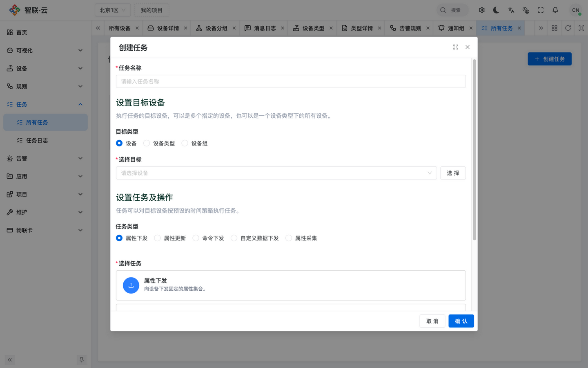Select 自定义数据下发 task type radio
The image size is (588, 368).
[x=234, y=238]
